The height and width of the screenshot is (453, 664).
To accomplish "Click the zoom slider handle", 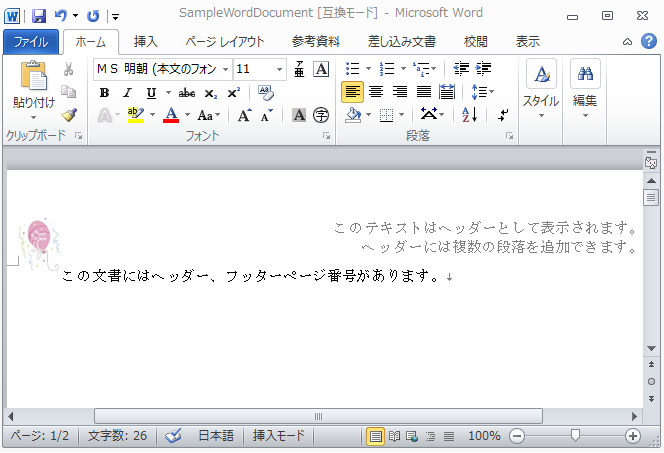I will pos(575,436).
